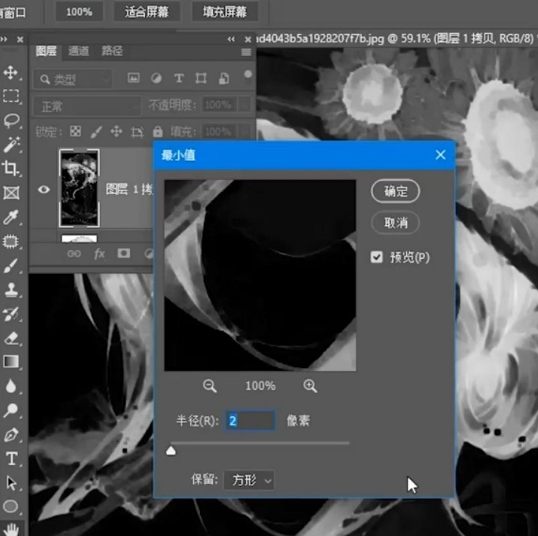Select the History Brush tool
Screen dimensions: 538x536
tap(11, 314)
